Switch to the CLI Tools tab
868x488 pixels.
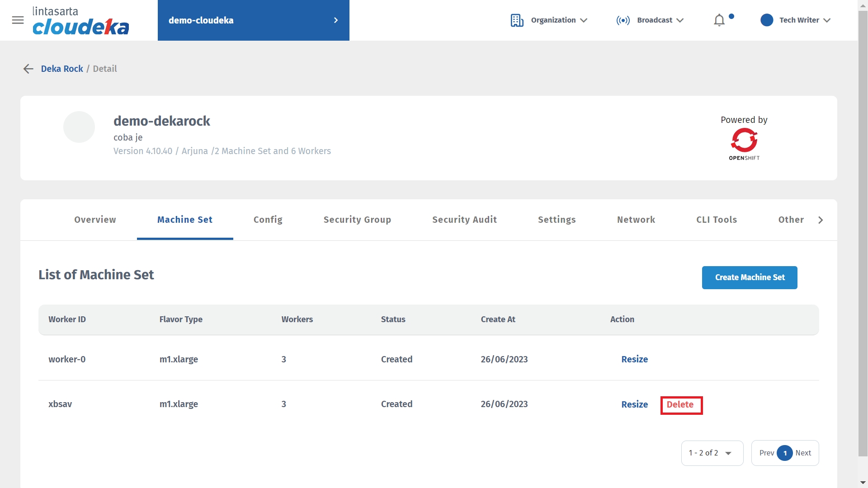(716, 220)
